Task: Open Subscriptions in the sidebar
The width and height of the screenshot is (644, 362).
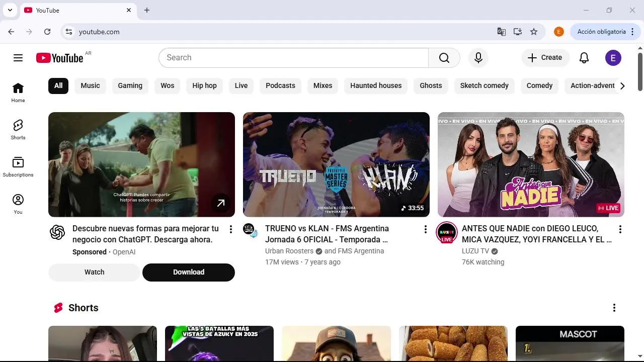Action: (18, 167)
